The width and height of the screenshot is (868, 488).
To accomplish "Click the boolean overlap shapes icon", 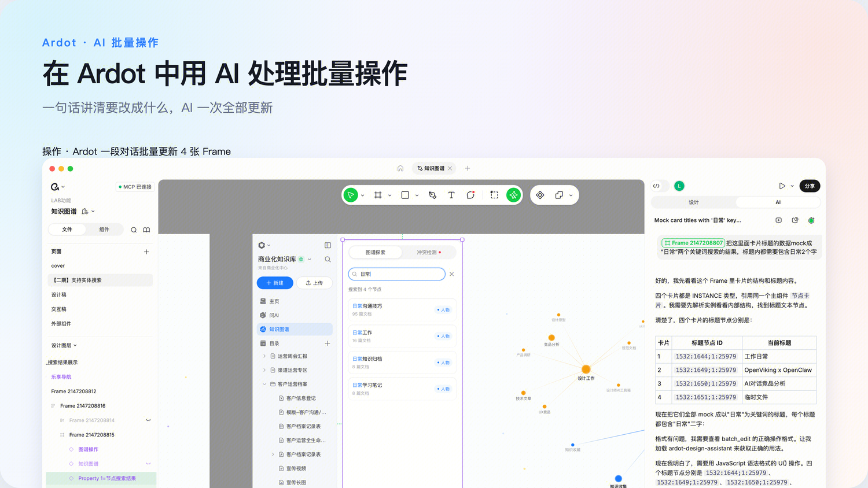I will pos(559,195).
